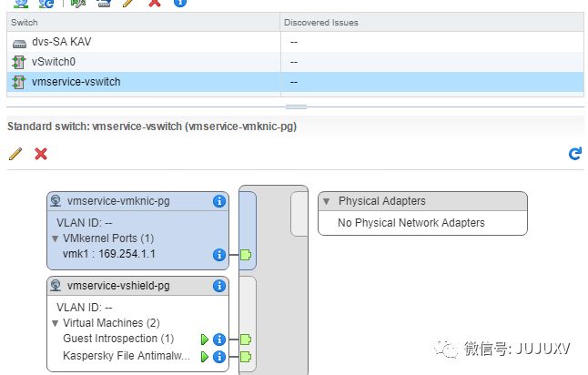
Task: Open info for vmk1 169.254.1.1 port
Action: click(219, 255)
